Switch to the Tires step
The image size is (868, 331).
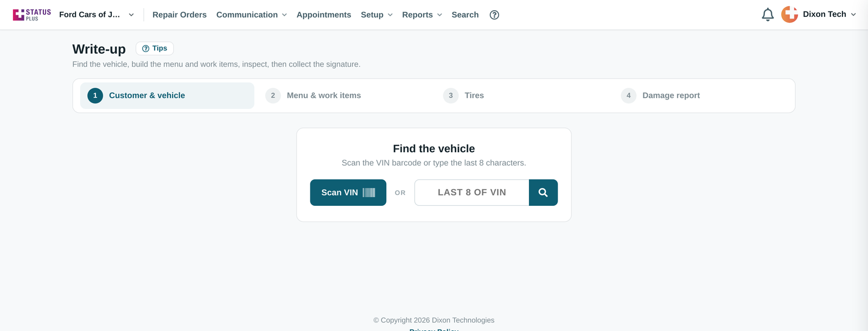[x=523, y=95]
